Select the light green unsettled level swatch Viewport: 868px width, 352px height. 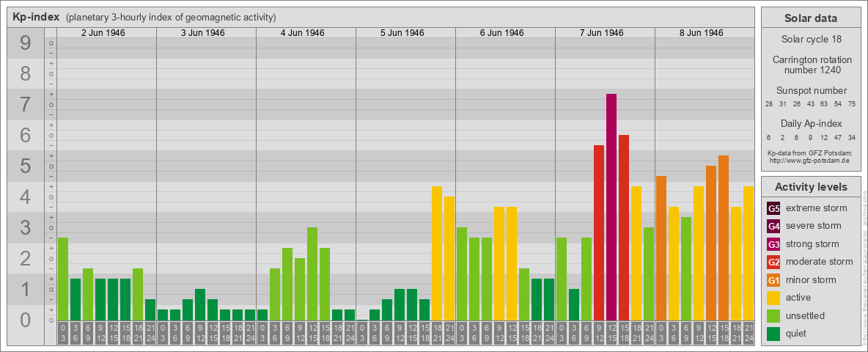[773, 316]
